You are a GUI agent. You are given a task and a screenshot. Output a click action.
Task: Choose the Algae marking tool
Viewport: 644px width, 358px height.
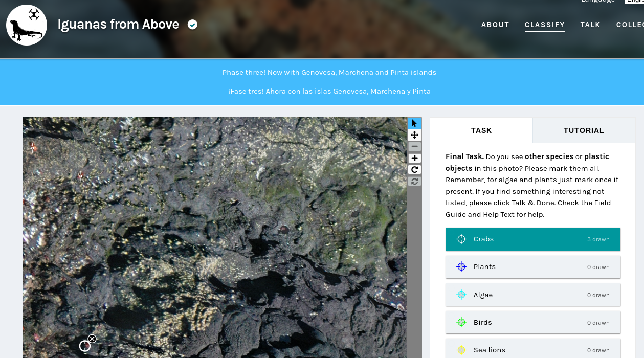click(x=532, y=295)
